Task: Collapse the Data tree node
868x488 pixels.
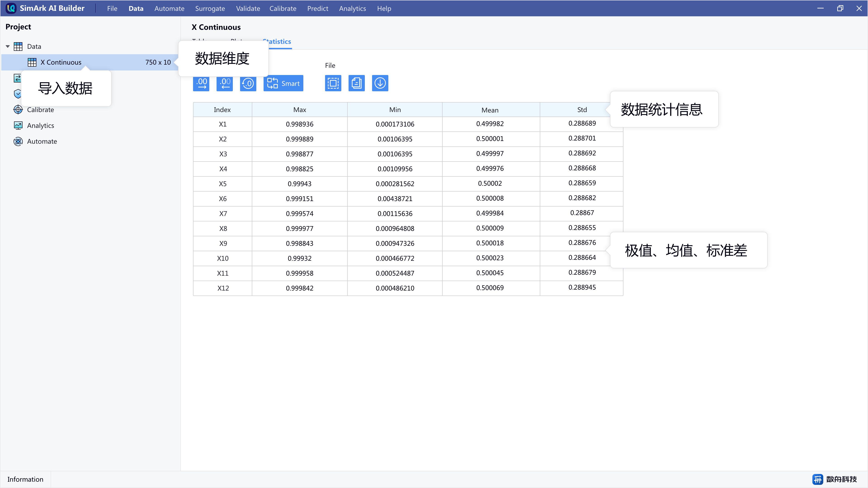Action: pos(7,47)
